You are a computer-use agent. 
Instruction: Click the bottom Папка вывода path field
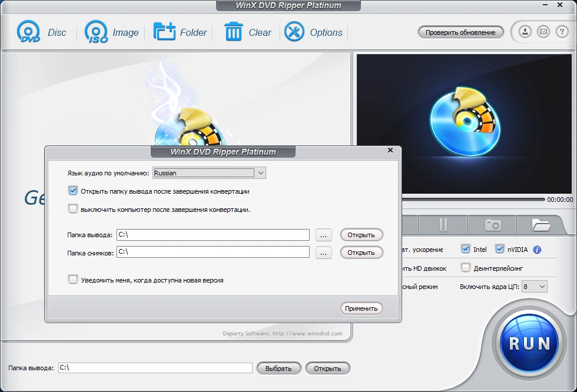(x=155, y=368)
